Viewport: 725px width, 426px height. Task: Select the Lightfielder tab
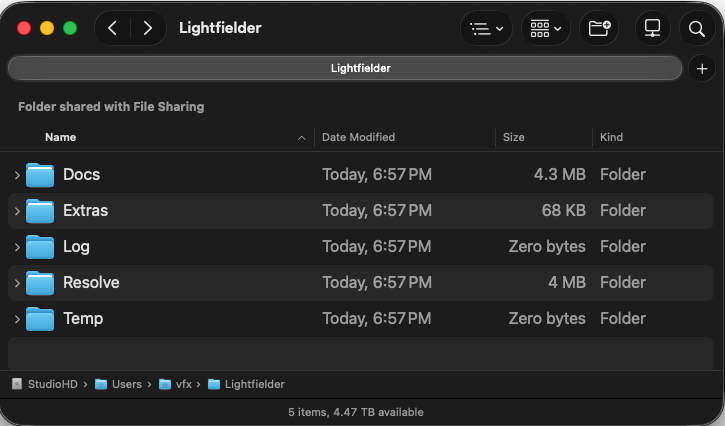345,68
